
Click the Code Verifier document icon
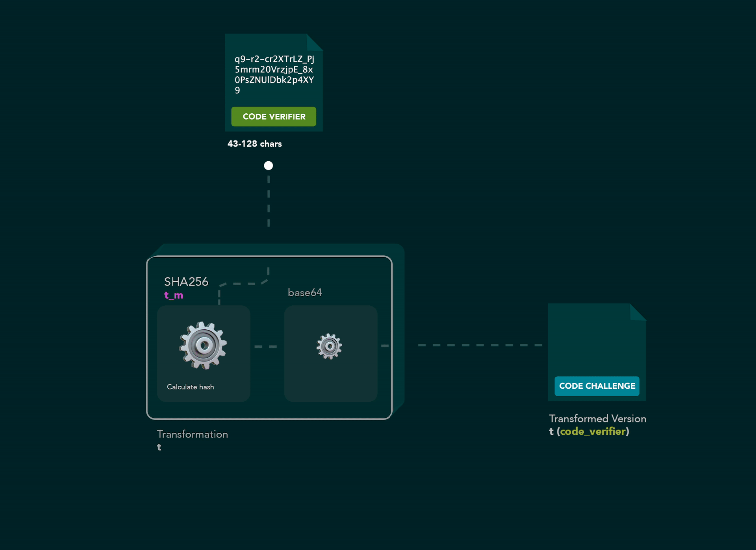click(274, 83)
